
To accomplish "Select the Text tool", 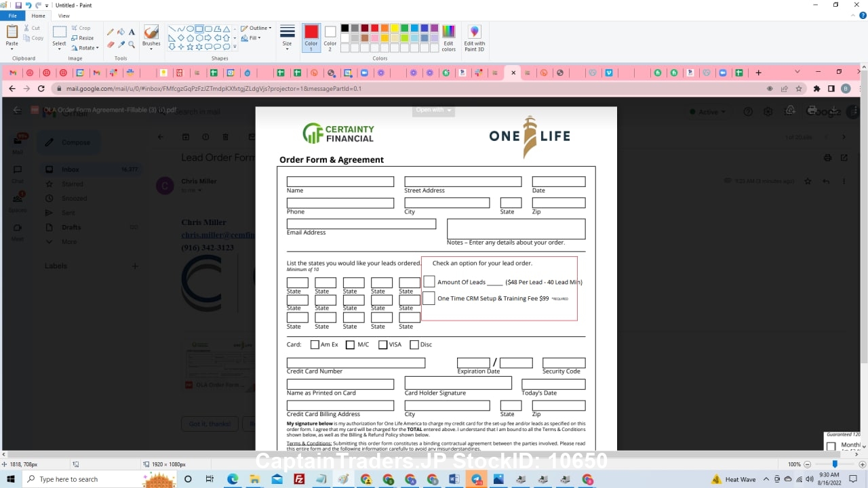I will click(x=132, y=32).
